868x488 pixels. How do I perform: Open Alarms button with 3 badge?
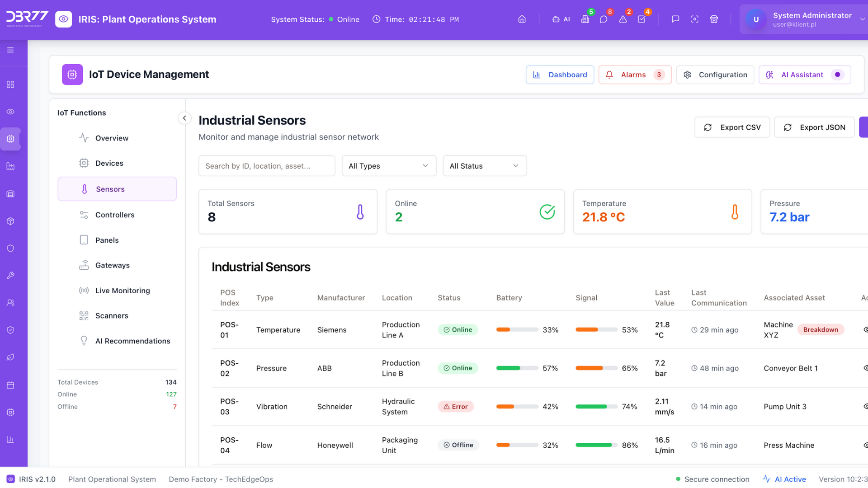point(635,75)
